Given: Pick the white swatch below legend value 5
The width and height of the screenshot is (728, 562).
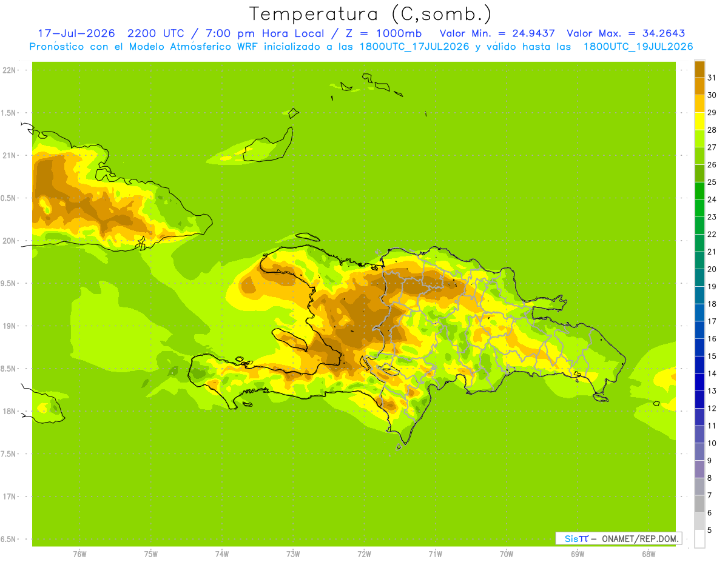Looking at the screenshot, I should tap(699, 539).
